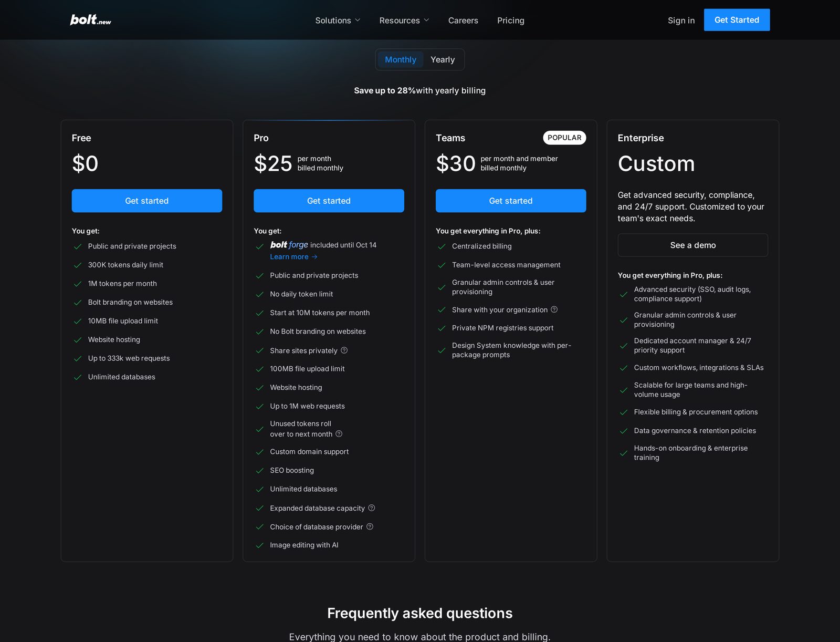This screenshot has width=840, height=642.
Task: Click 'Up to 333k web requests' feature
Action: tap(129, 358)
